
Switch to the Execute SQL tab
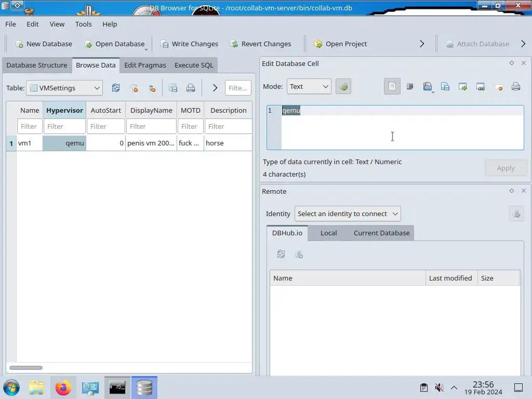pyautogui.click(x=194, y=65)
